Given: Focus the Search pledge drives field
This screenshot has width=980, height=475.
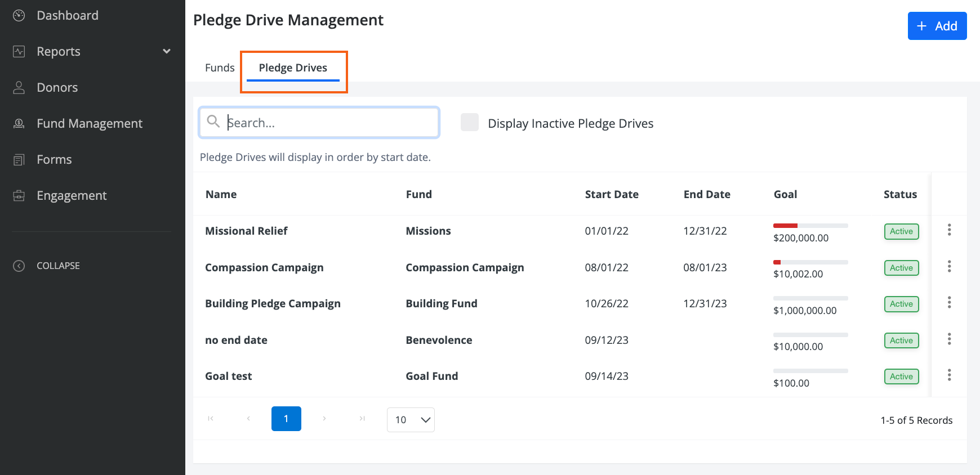Looking at the screenshot, I should coord(319,123).
